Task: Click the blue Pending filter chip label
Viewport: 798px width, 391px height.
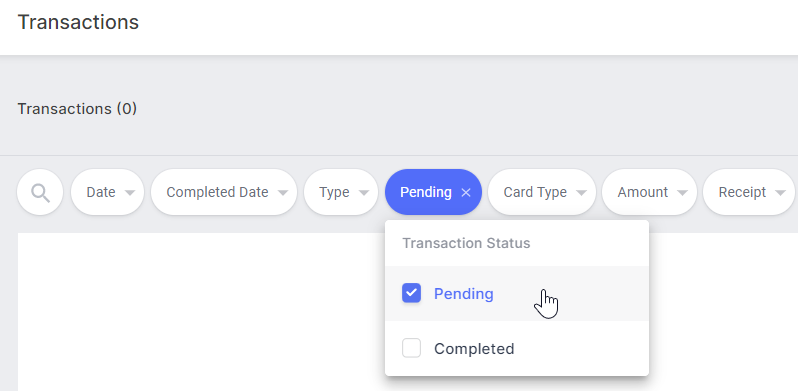Action: click(x=426, y=192)
